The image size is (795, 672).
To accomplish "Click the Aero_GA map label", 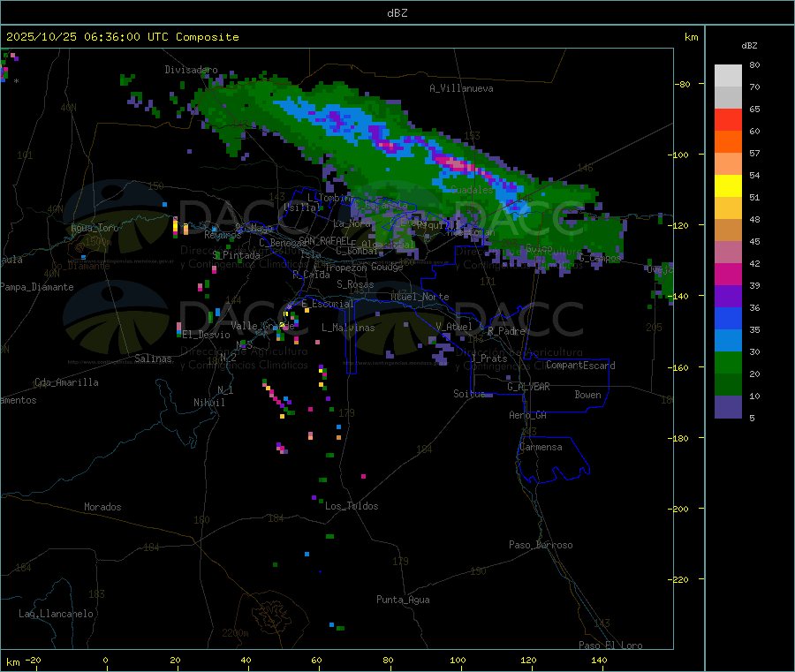I will pos(528,415).
